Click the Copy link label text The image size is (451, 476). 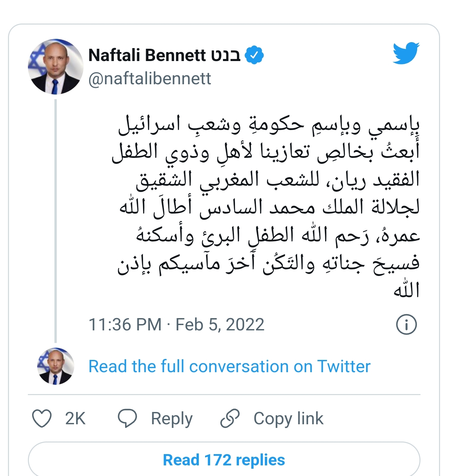click(x=288, y=418)
